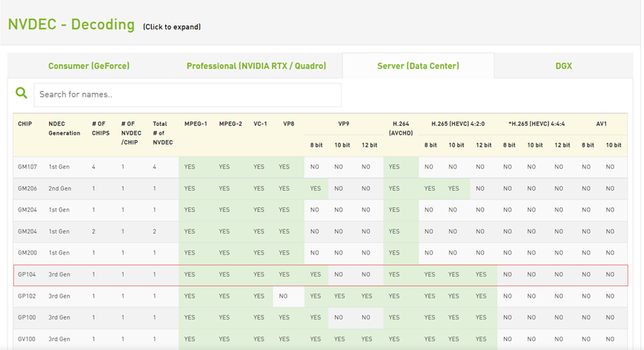644x350 pixels.
Task: Click the MPEG-1 column header
Action: click(196, 124)
